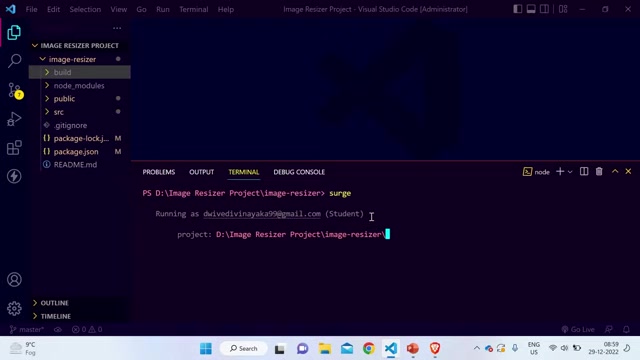Select the TERMINAL tab
Viewport: 640px width, 360px height.
(x=244, y=172)
